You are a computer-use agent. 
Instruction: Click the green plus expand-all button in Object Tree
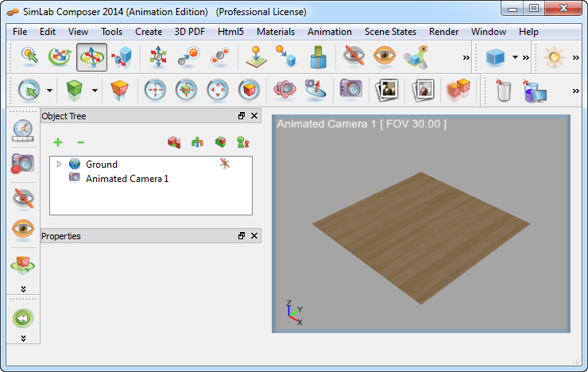(58, 142)
